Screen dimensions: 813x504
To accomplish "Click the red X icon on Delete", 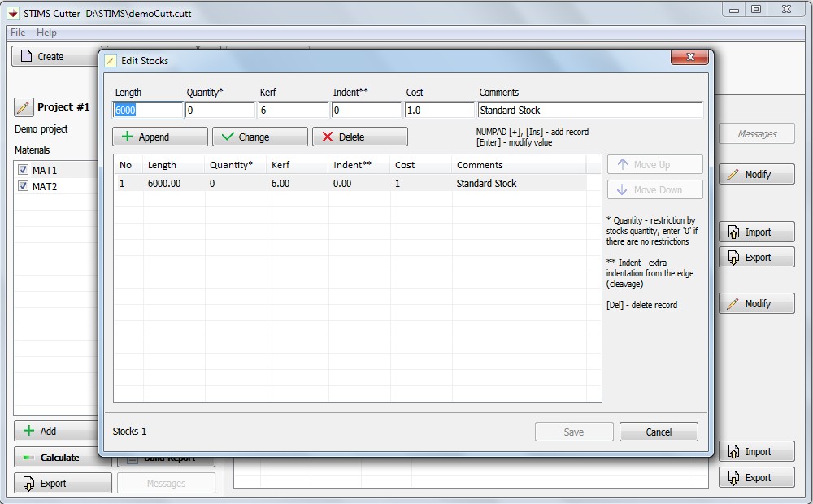I will click(x=328, y=137).
